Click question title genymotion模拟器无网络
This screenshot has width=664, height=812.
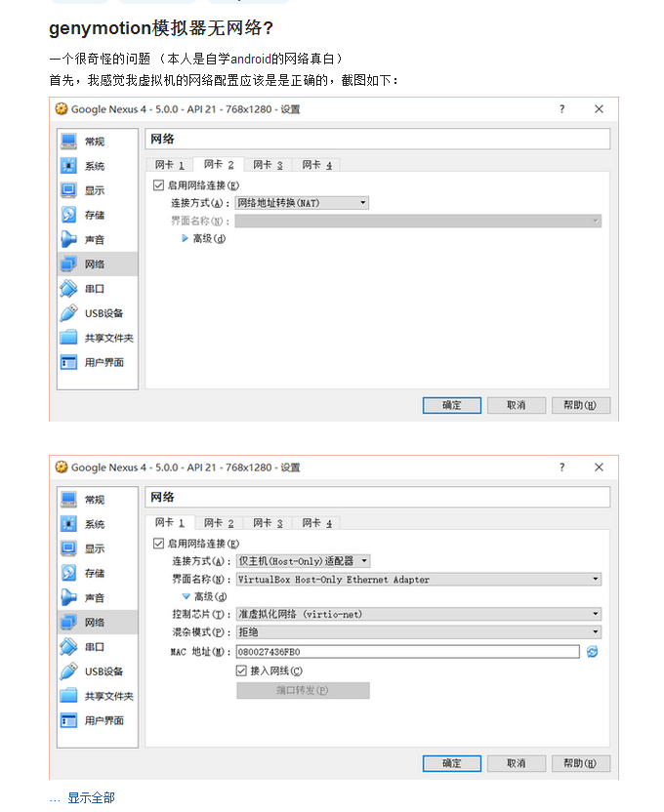tap(161, 28)
